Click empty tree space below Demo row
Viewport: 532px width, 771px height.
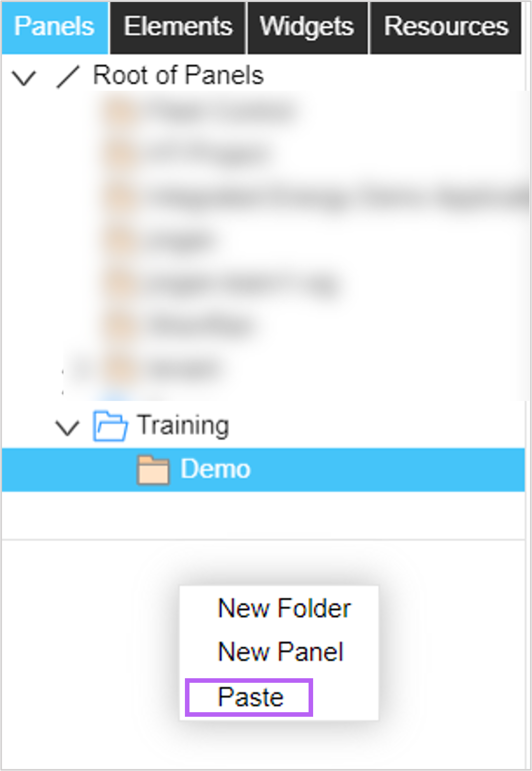pos(263,515)
